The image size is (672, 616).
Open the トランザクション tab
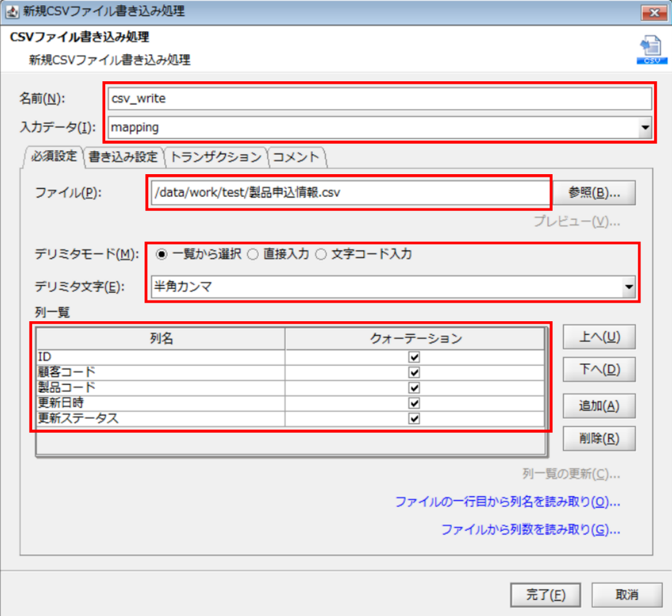[x=217, y=155]
